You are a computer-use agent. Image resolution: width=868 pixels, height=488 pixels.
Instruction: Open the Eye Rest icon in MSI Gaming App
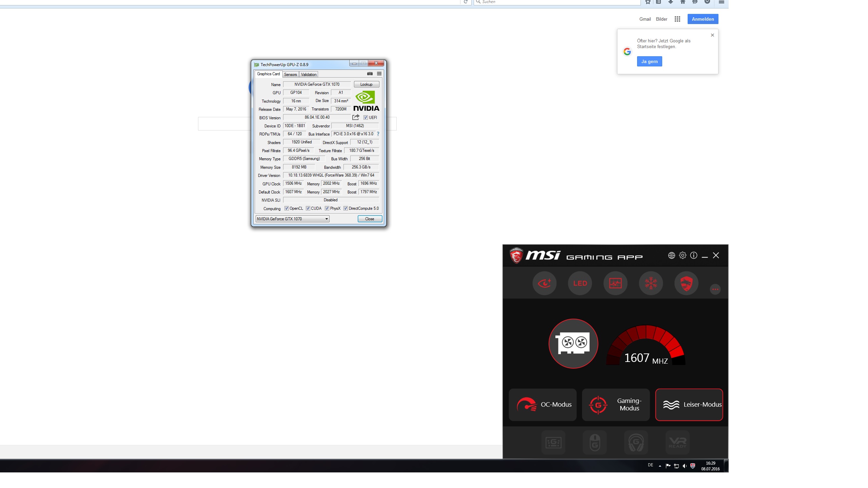tap(544, 283)
